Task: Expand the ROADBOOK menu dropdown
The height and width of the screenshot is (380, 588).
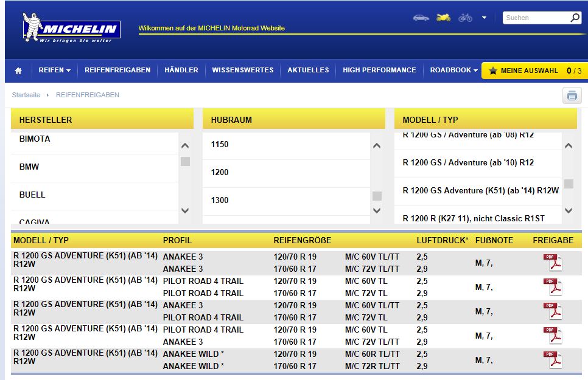Action: coord(454,71)
